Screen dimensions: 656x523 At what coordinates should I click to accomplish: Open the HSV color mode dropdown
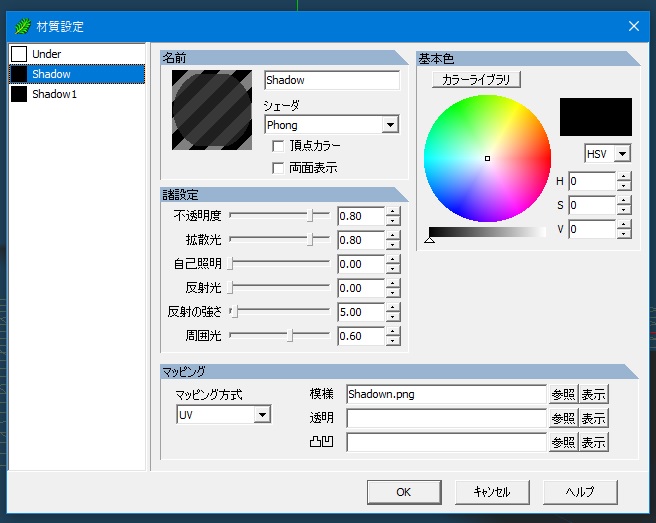point(607,154)
